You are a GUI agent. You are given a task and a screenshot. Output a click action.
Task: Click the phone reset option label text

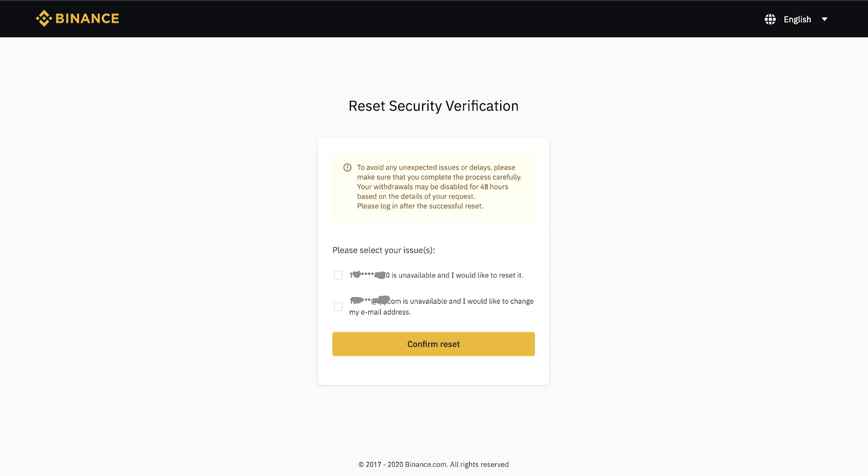457,275
